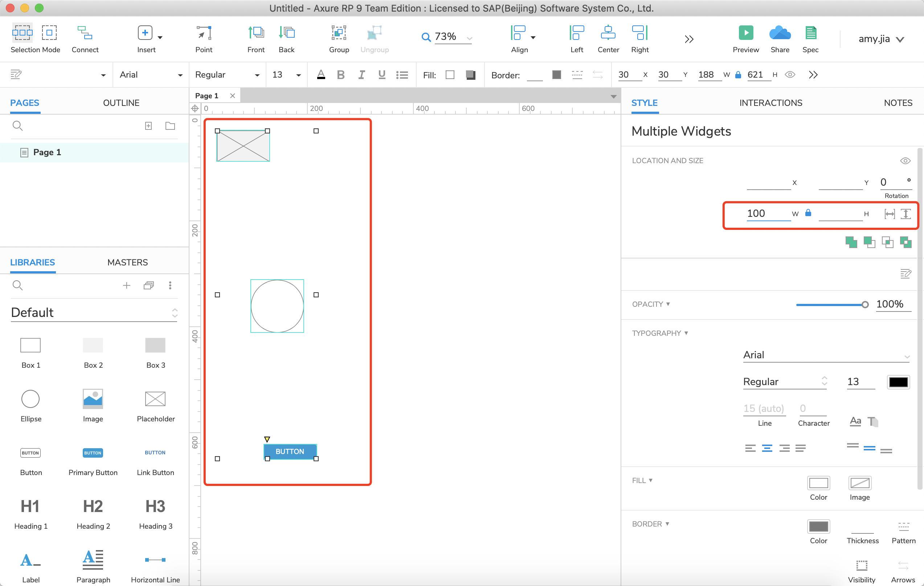This screenshot has height=586, width=924.
Task: Click the Align Center toolbar icon
Action: tap(608, 33)
